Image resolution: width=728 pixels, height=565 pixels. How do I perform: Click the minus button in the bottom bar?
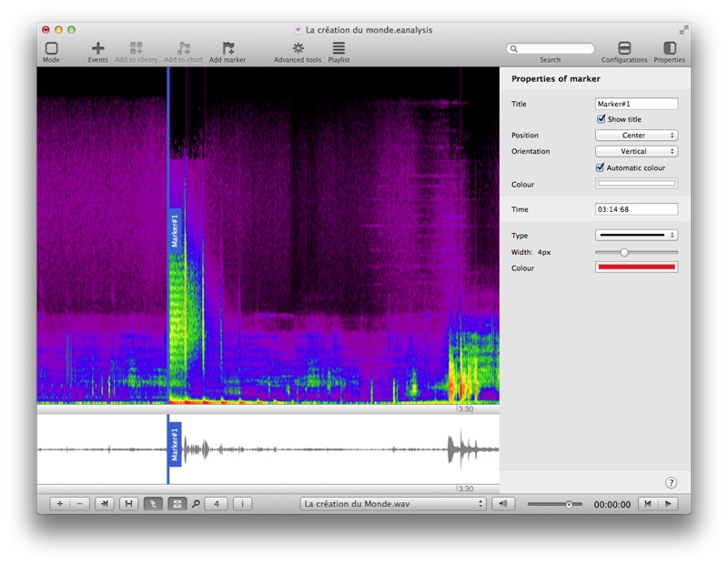coord(80,504)
